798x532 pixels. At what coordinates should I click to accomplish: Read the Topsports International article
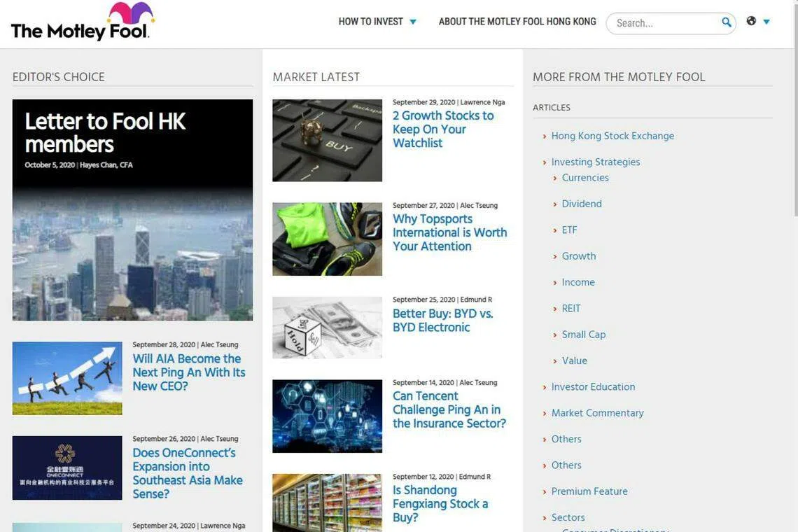449,232
